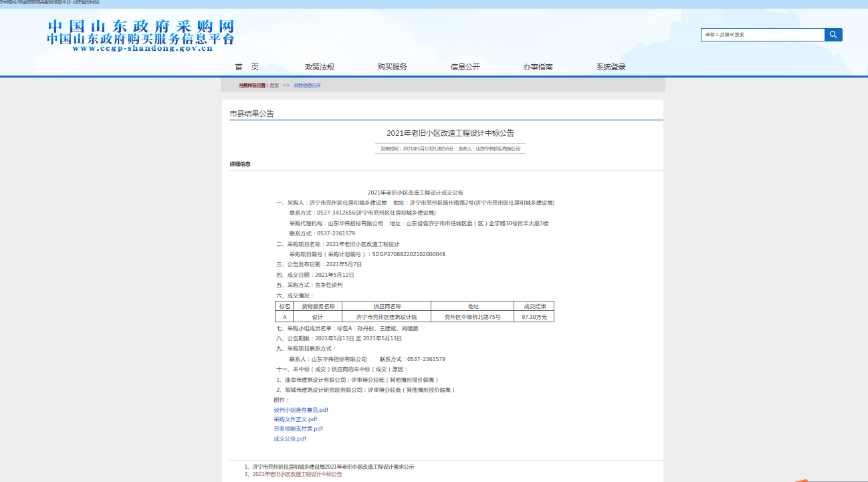The height and width of the screenshot is (482, 868).
Task: Open the 办事指南 navigation item
Action: tap(538, 67)
